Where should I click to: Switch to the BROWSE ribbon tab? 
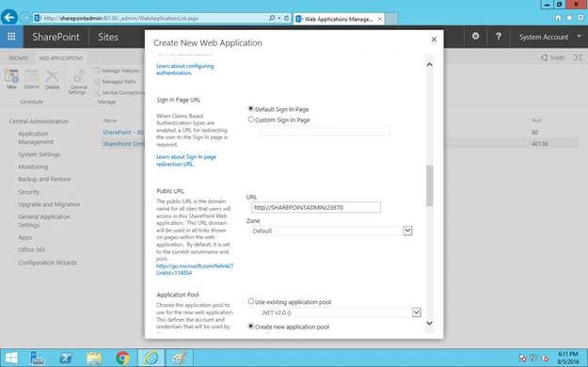[x=19, y=58]
